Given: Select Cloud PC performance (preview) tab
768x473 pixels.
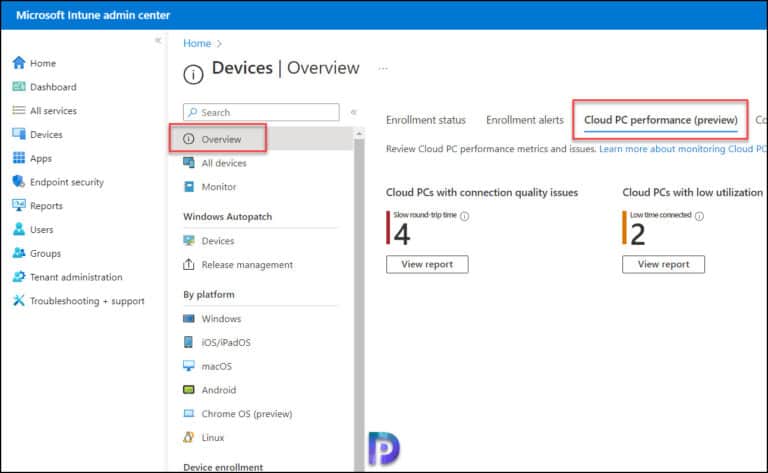Looking at the screenshot, I should coord(660,120).
